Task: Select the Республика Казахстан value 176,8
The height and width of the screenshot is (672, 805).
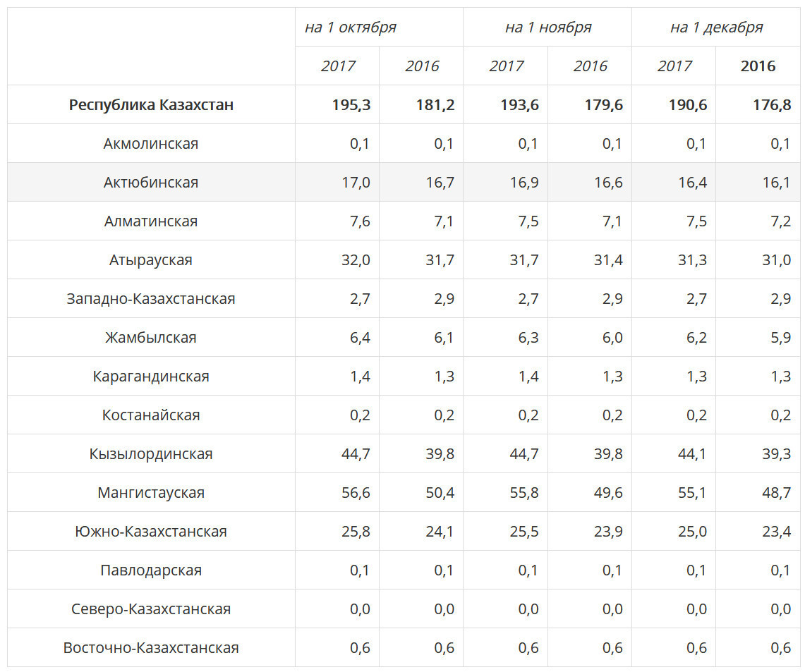Action: click(x=772, y=104)
